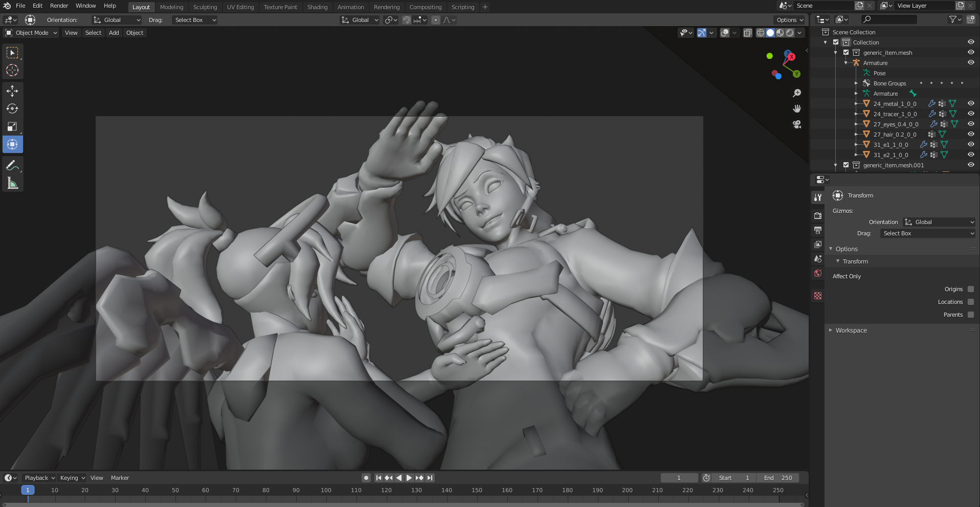This screenshot has width=980, height=507.
Task: Open the Playback dropdown in timeline
Action: [40, 478]
